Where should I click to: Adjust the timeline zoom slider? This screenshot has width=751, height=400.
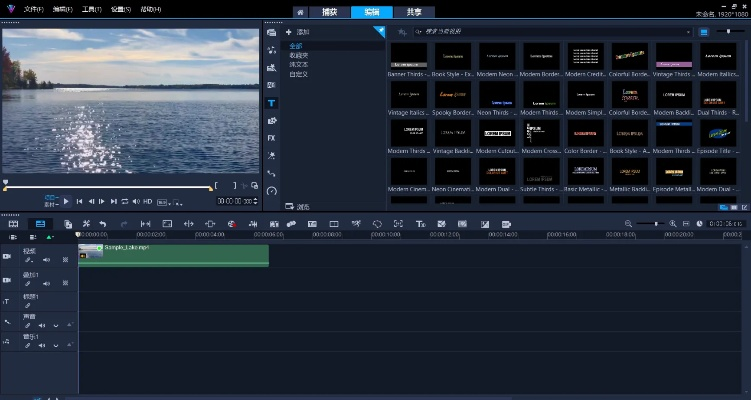point(657,224)
